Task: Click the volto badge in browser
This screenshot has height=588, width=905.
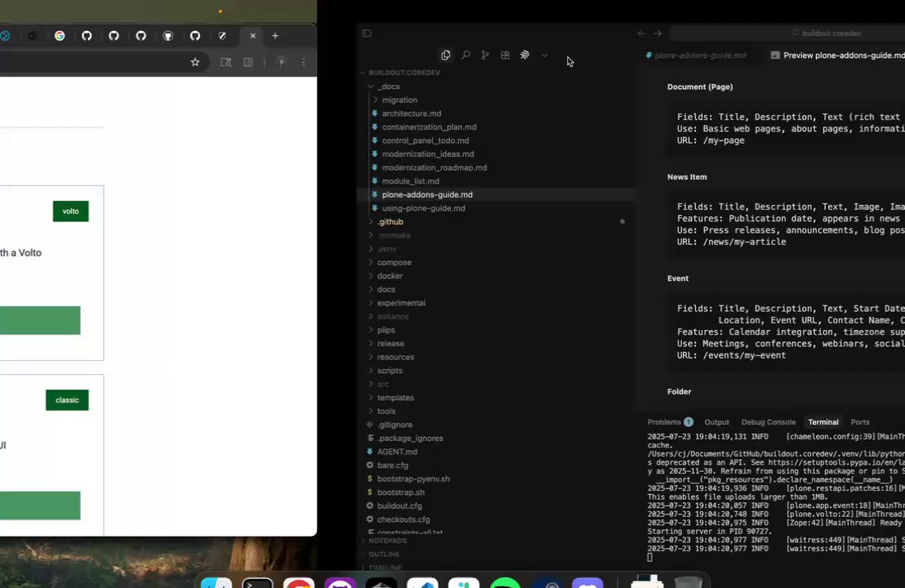Action: coord(70,212)
